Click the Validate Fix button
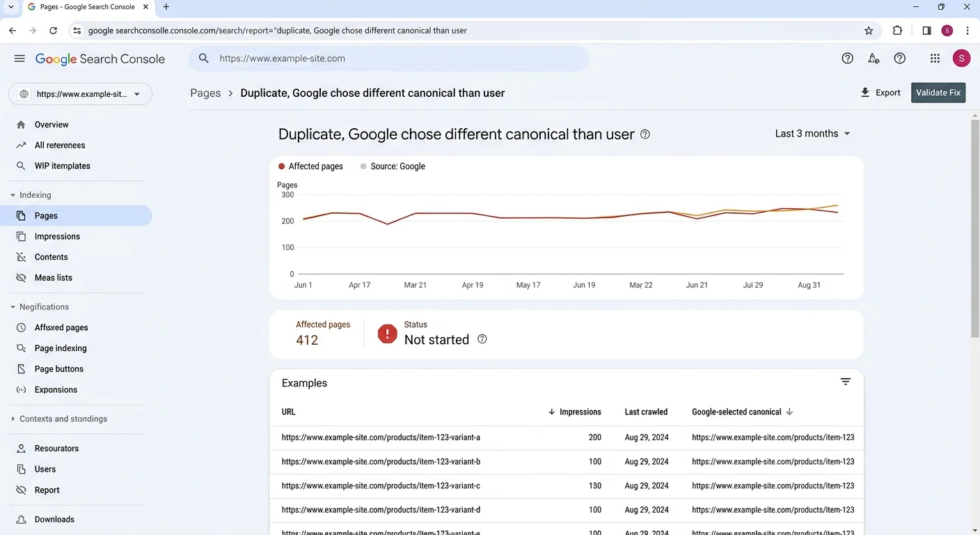This screenshot has width=980, height=535. point(938,93)
